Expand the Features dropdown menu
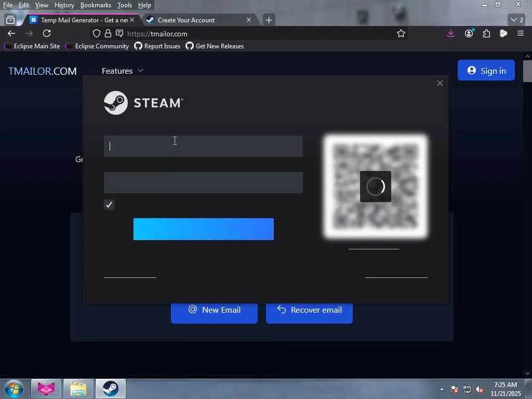Image resolution: width=532 pixels, height=399 pixels. tap(123, 71)
